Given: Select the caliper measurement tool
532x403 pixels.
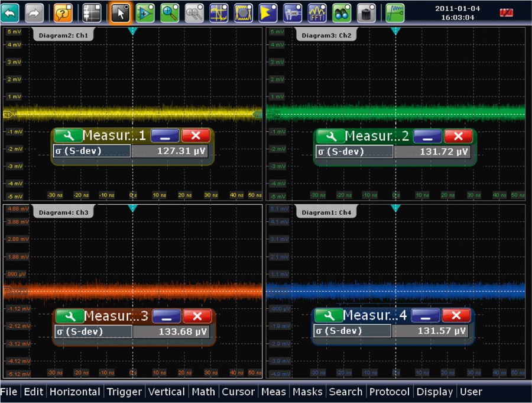Looking at the screenshot, I should [x=293, y=12].
